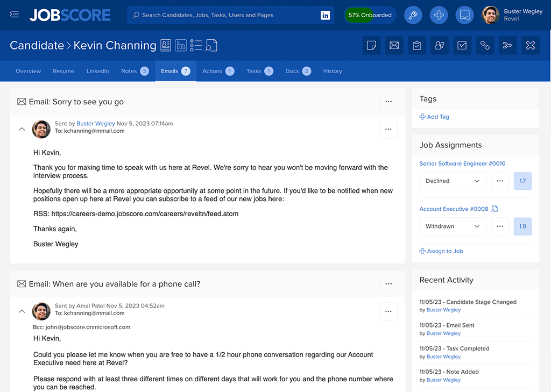Open more options for Account Executive assignment
The height and width of the screenshot is (392, 551).
500,226
